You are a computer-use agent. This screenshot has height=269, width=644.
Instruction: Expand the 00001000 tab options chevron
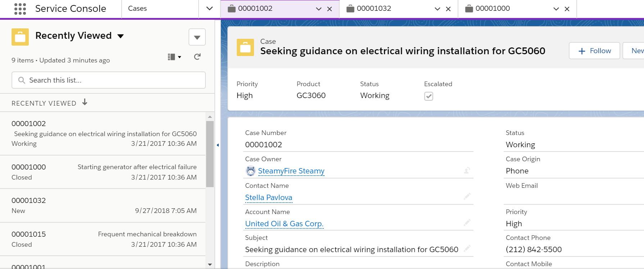[556, 9]
